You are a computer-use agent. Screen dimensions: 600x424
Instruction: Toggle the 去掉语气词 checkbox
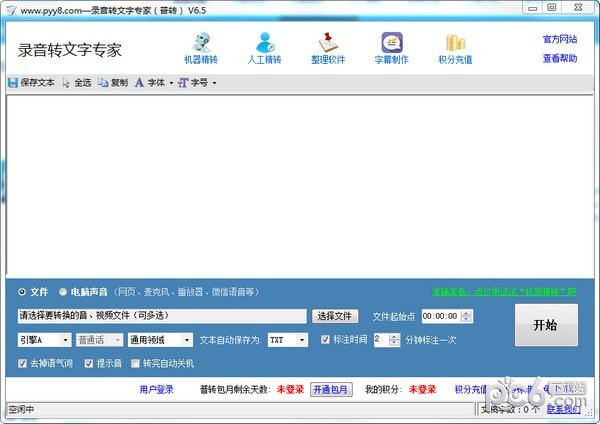22,363
